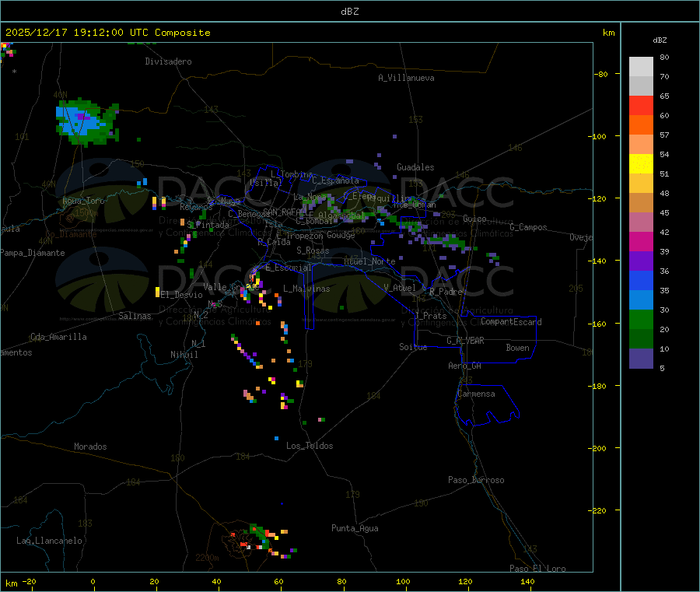The image size is (700, 592).
Task: Click the Morados map label
Action: pyautogui.click(x=90, y=447)
